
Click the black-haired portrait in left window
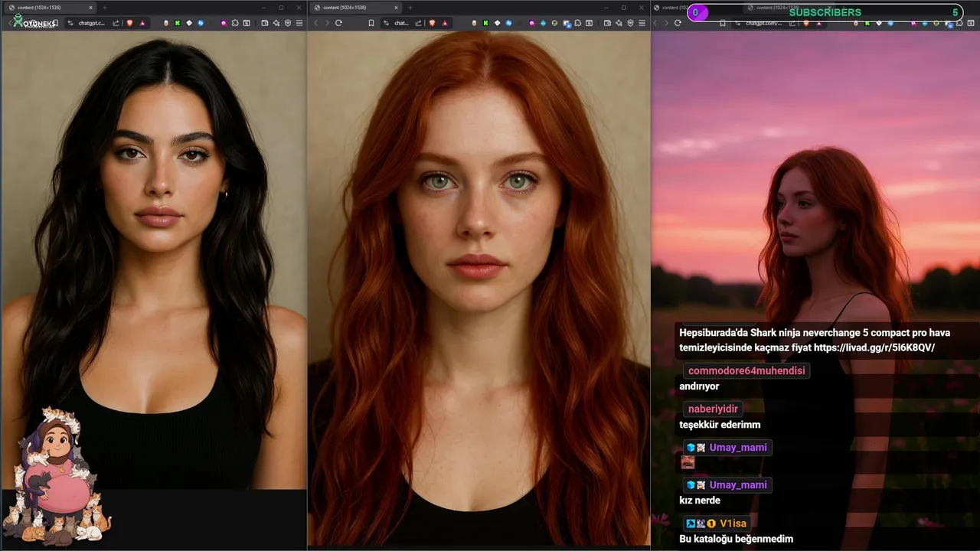click(153, 260)
